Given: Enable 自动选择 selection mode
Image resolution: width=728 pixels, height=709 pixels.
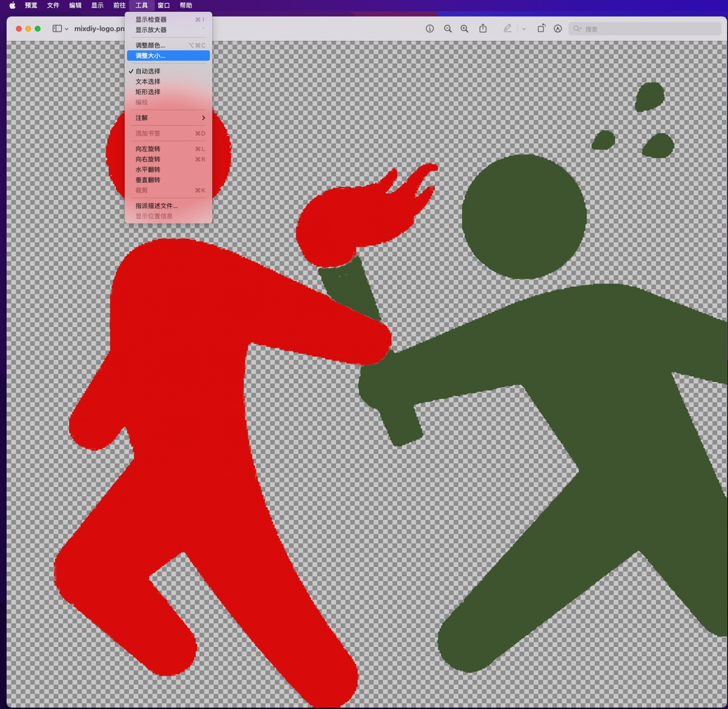Looking at the screenshot, I should 148,71.
